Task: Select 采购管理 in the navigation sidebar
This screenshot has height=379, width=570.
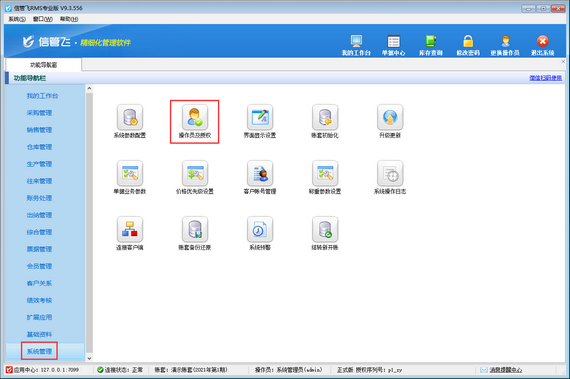Action: pos(39,113)
